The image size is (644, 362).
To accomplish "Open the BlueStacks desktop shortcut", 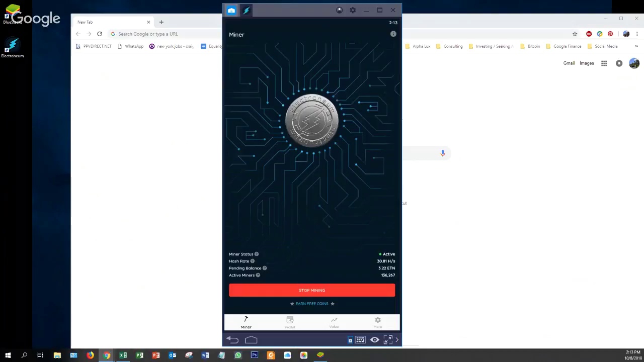I will click(x=13, y=14).
